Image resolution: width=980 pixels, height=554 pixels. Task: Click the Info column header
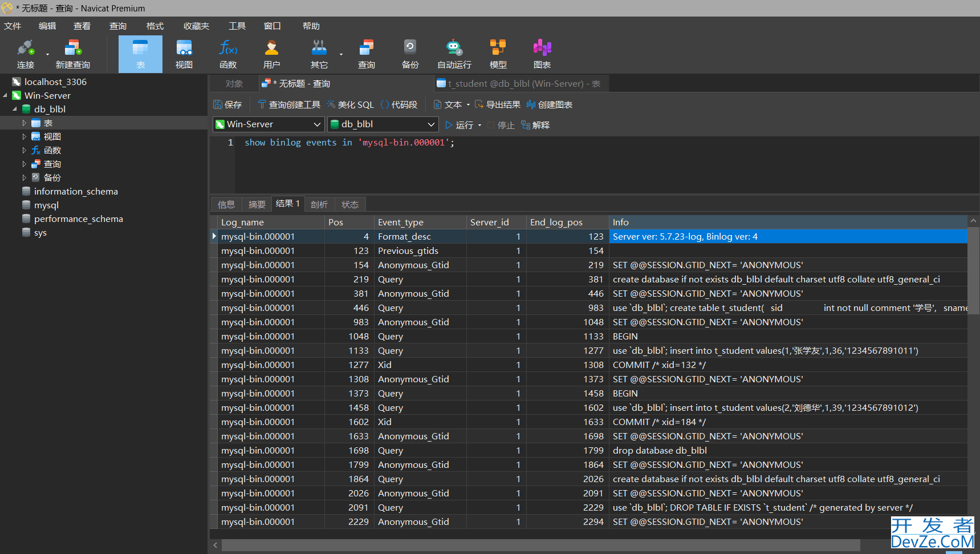(x=788, y=222)
